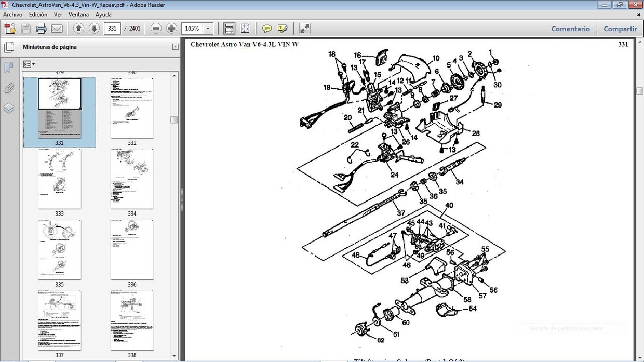Image resolution: width=644 pixels, height=362 pixels.
Task: Open the Comentario pane
Action: [570, 29]
